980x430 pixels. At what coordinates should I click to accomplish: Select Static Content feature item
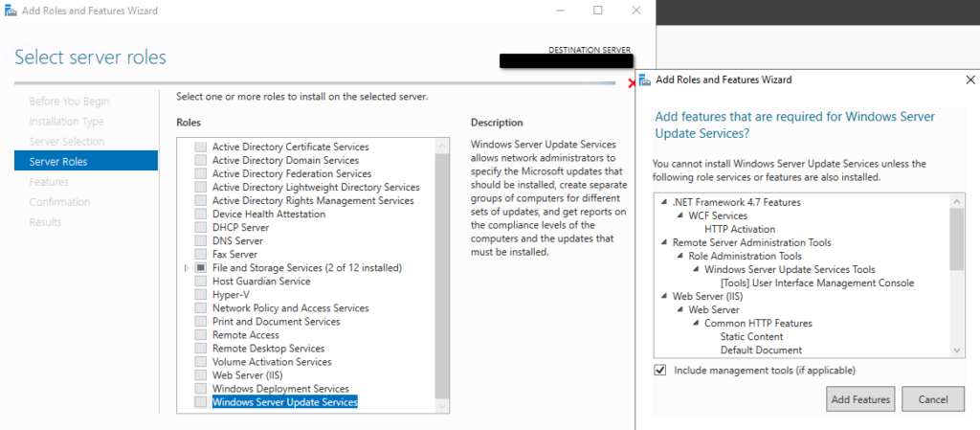(751, 337)
